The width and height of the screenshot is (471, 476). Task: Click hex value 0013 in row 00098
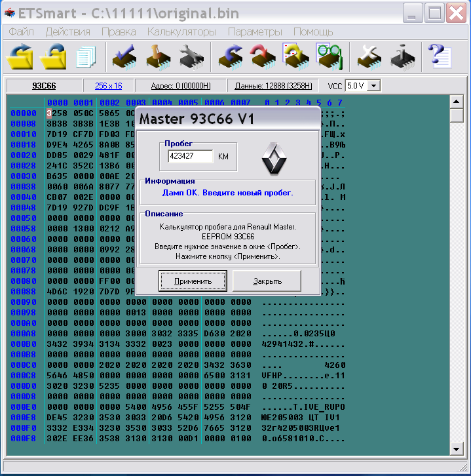click(x=136, y=313)
